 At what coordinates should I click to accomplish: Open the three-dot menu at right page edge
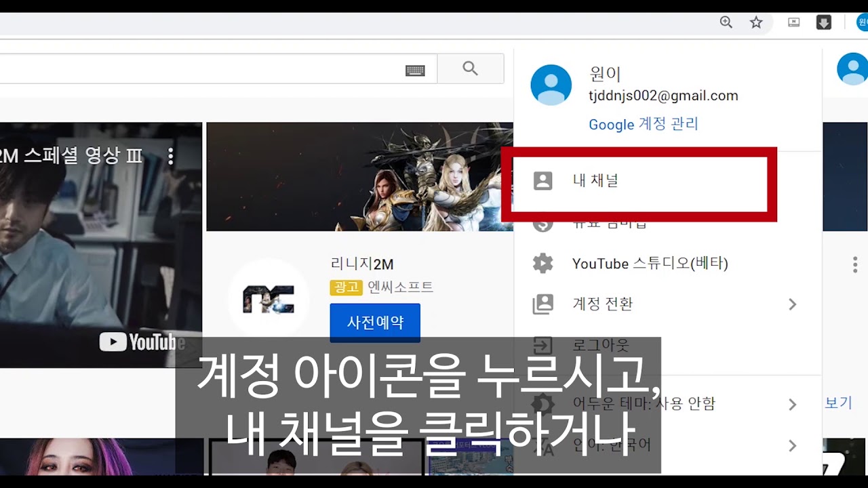click(855, 264)
